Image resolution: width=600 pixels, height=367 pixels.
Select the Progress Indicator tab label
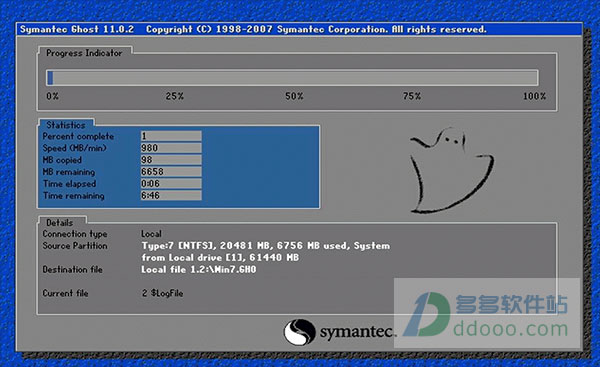pos(84,53)
